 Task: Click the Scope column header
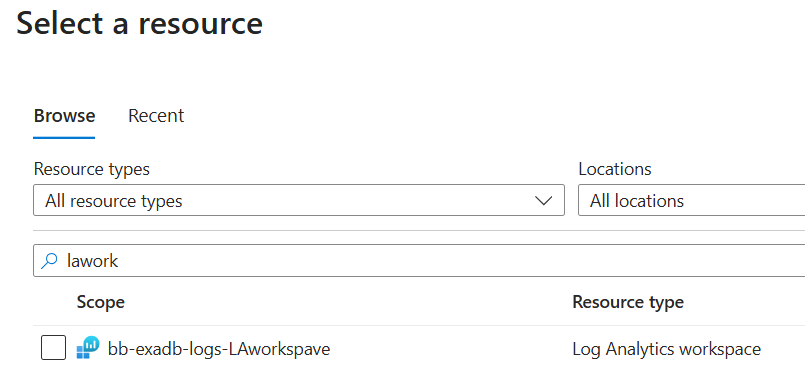(101, 302)
